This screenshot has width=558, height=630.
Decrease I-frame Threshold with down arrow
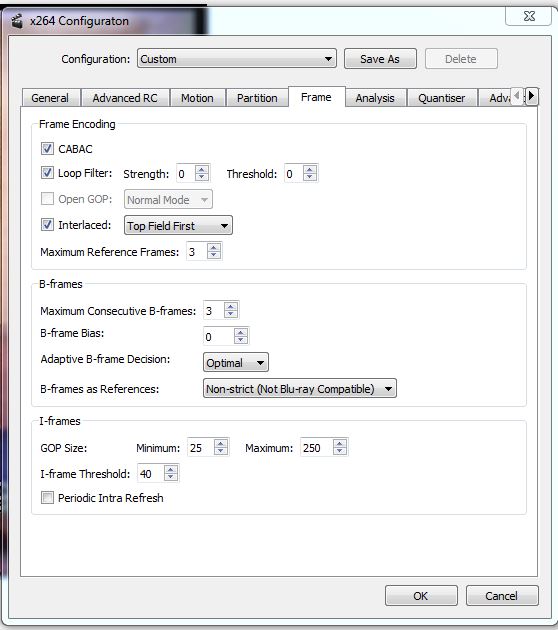(x=171, y=477)
